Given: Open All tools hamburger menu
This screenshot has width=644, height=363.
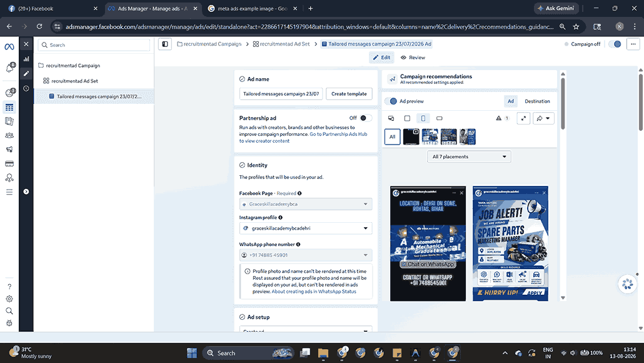Looking at the screenshot, I should click(9, 192).
